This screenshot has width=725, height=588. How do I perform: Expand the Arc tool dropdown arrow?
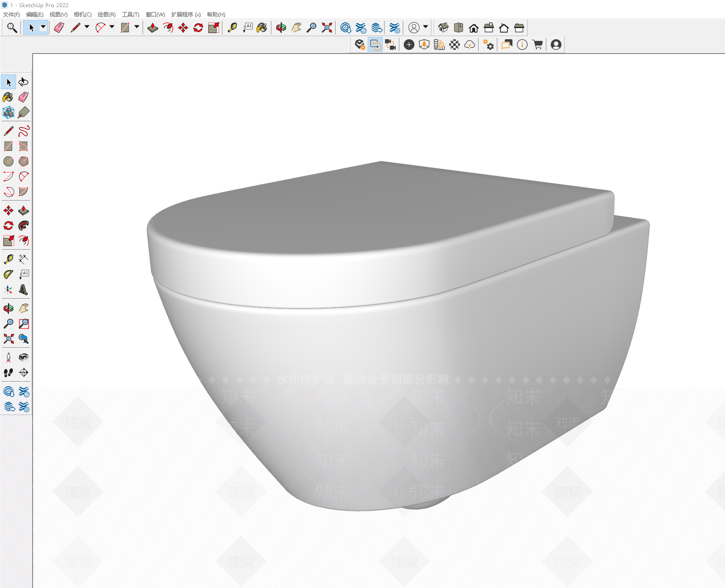click(x=111, y=27)
